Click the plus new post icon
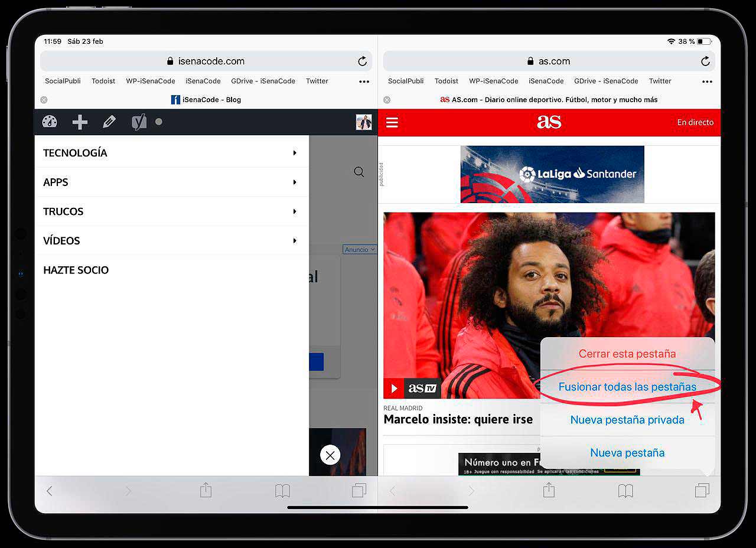 [80, 122]
